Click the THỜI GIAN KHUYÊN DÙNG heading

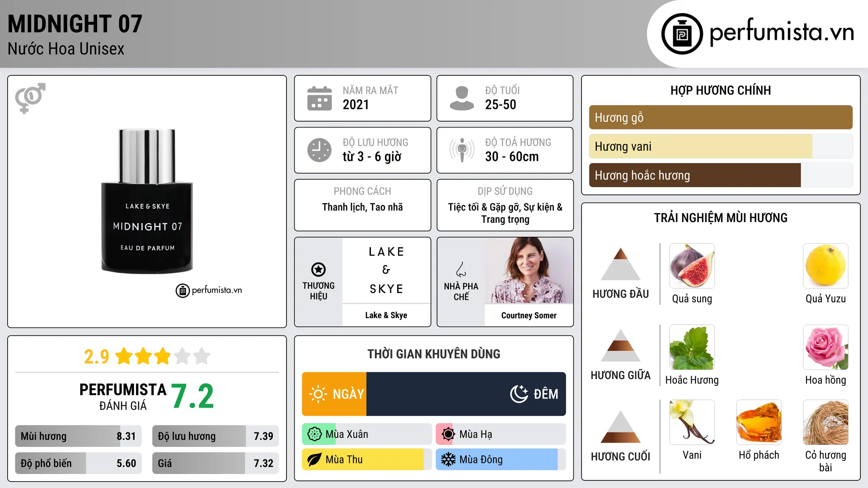pyautogui.click(x=434, y=354)
